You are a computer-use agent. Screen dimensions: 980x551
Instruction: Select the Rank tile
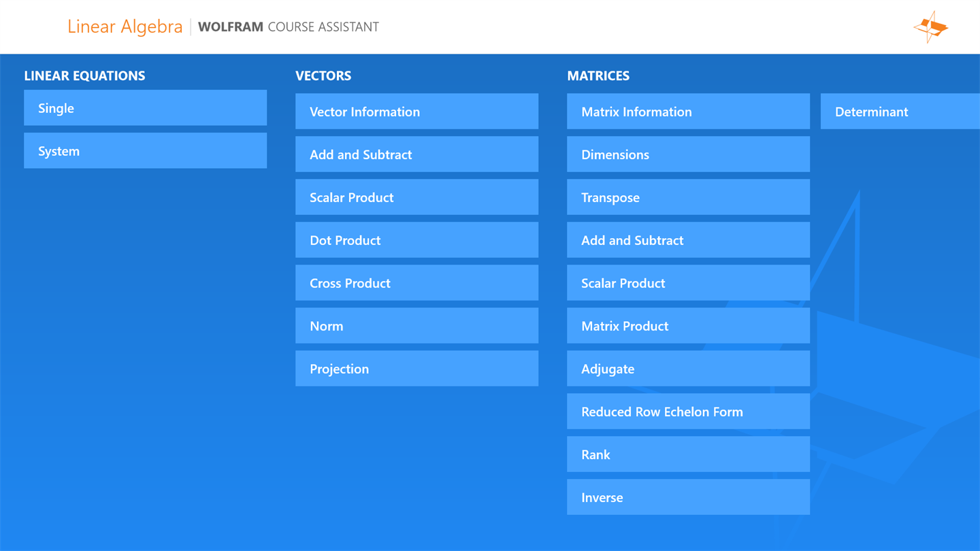(x=688, y=454)
